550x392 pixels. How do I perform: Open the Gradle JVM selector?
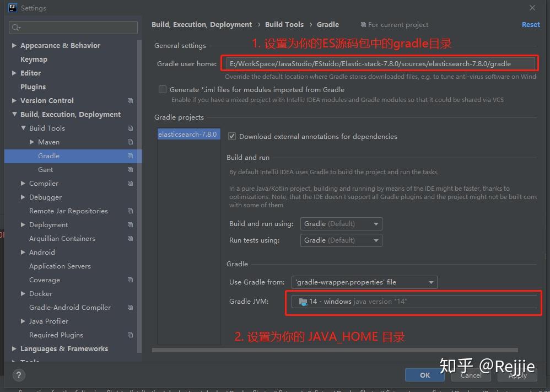414,302
